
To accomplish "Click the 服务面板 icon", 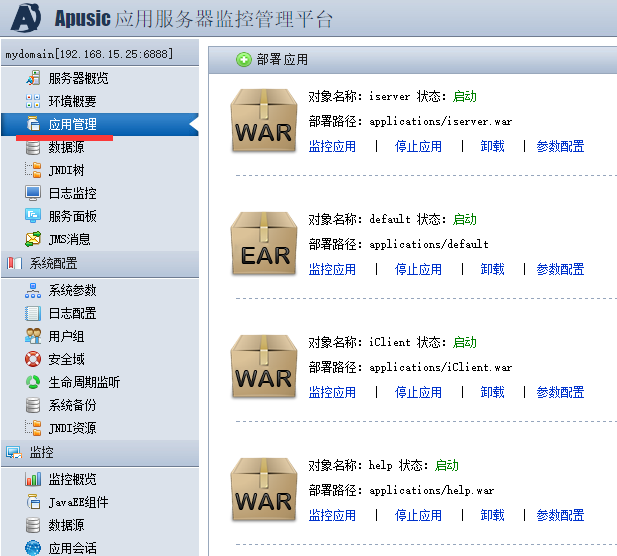I will (x=33, y=216).
